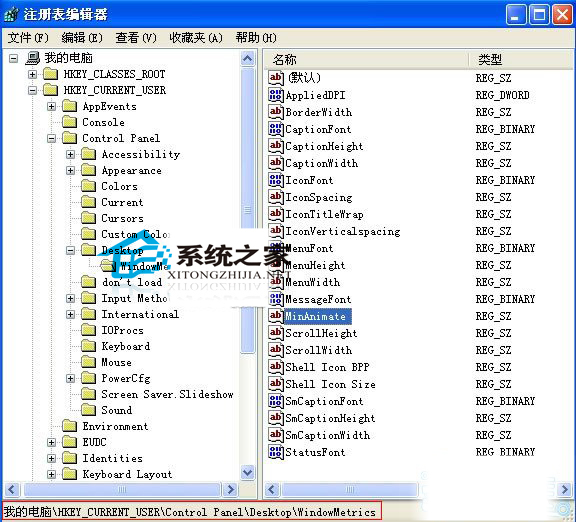Click the IconSpacing string icon
Image resolution: width=576 pixels, height=522 pixels.
coord(276,197)
